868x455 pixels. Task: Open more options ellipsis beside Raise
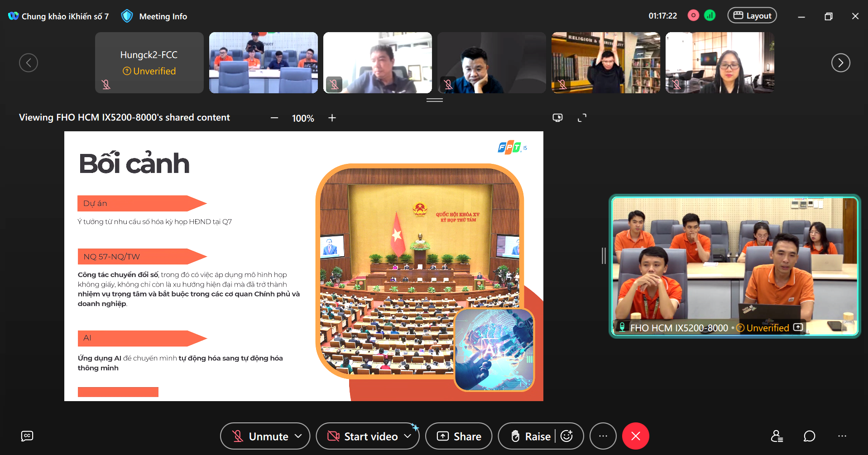coord(603,436)
